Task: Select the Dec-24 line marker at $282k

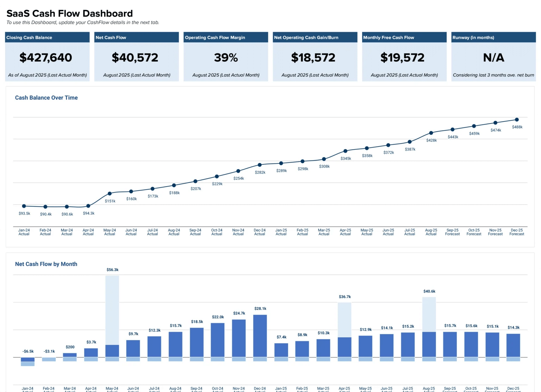Action: 260,165
